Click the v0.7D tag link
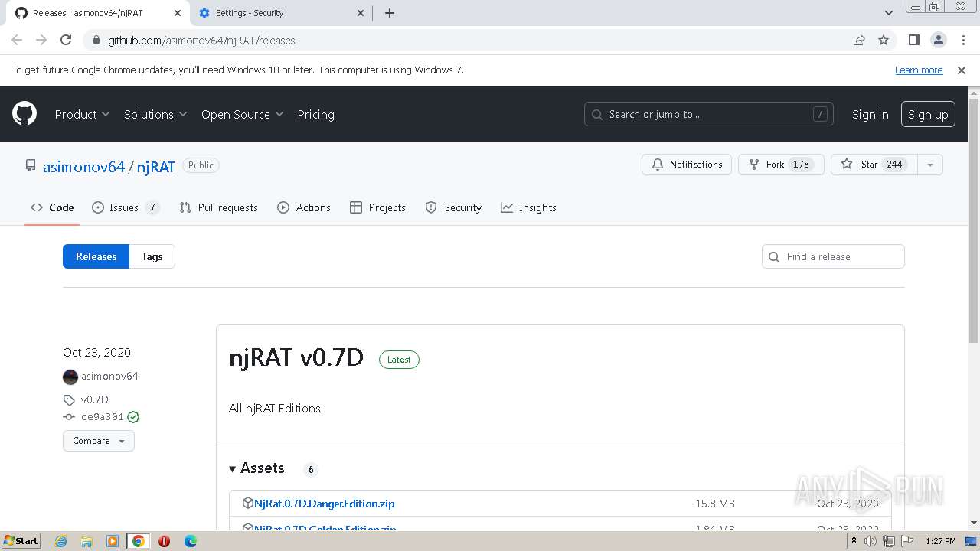Viewport: 980px width, 551px height. [x=95, y=399]
